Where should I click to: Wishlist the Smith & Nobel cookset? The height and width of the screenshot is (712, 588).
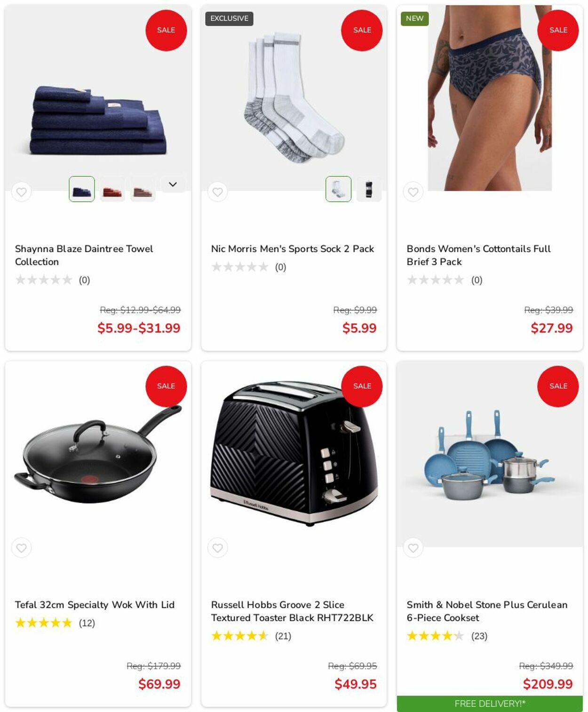pyautogui.click(x=413, y=548)
